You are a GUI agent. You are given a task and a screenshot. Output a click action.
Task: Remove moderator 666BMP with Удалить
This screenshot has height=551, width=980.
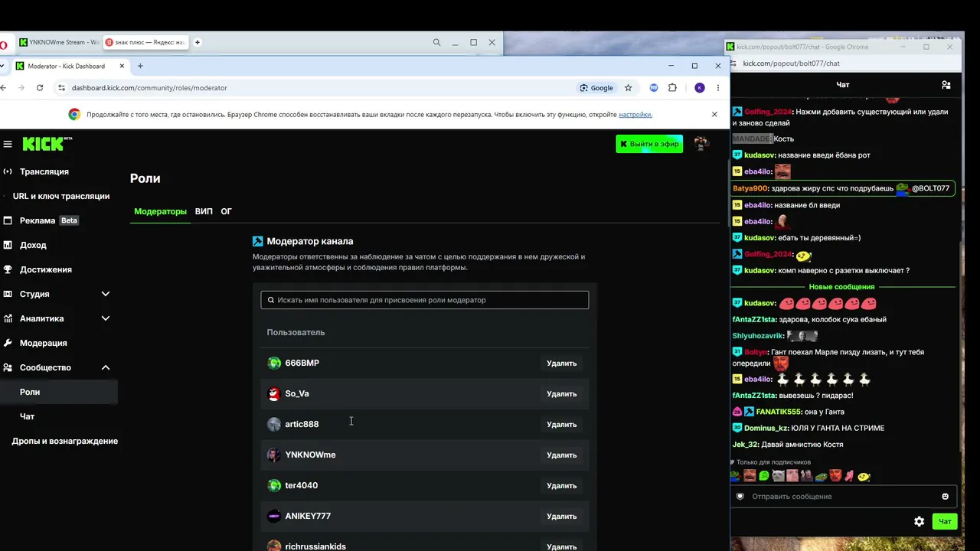pos(561,364)
